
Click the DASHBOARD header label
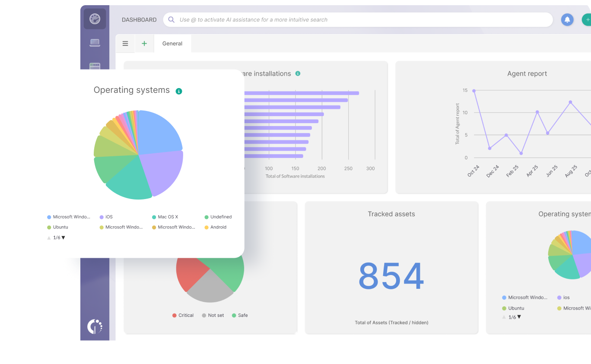tap(139, 20)
